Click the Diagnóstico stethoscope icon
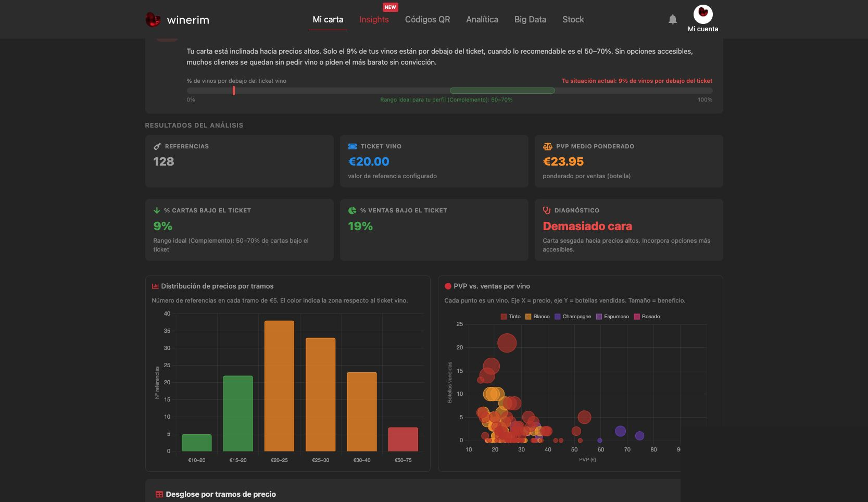 point(547,210)
